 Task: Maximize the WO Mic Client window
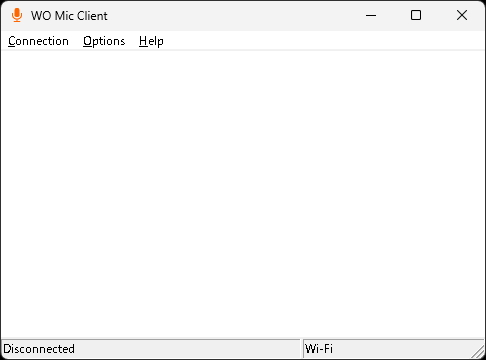coord(416,15)
